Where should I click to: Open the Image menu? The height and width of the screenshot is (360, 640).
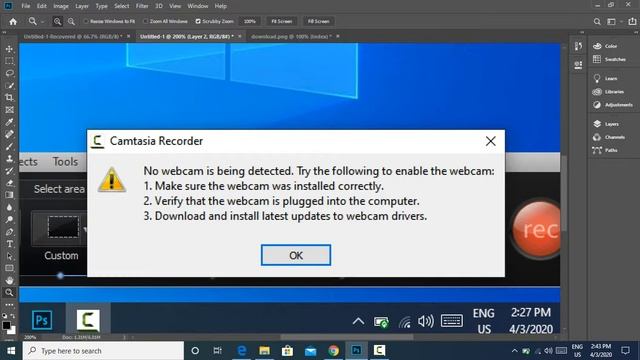61,6
